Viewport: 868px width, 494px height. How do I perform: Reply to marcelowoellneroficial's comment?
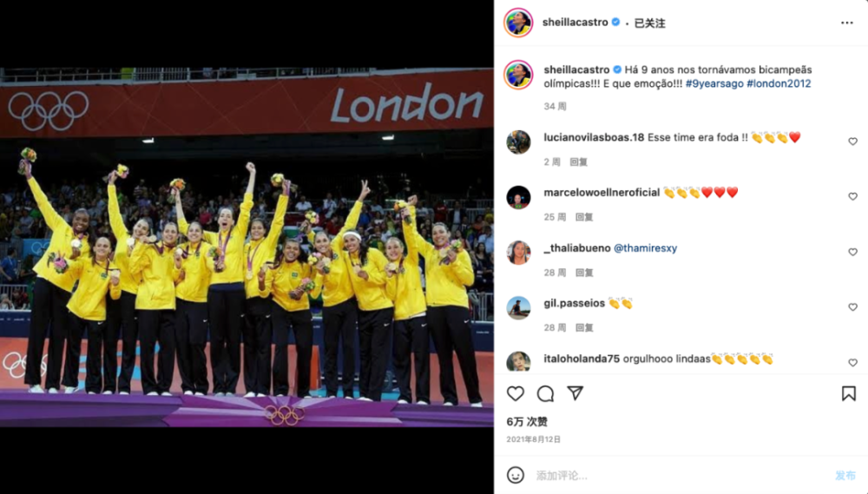pos(584,217)
